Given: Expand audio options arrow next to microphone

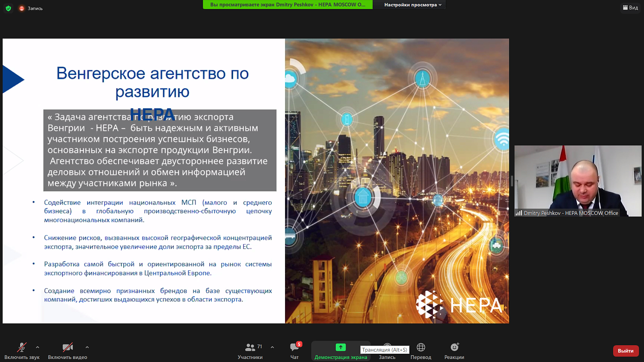Looking at the screenshot, I should 37,347.
